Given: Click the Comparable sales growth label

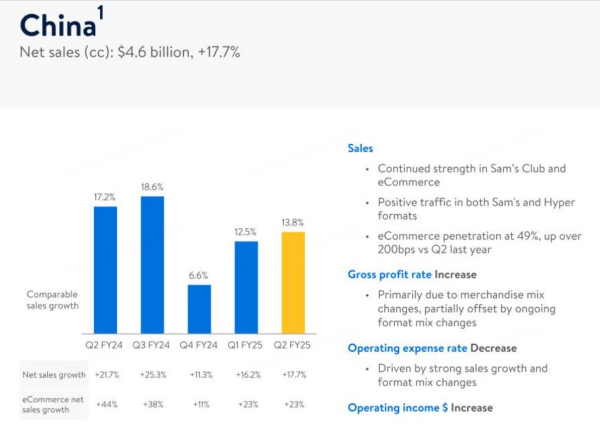Looking at the screenshot, I should [52, 300].
